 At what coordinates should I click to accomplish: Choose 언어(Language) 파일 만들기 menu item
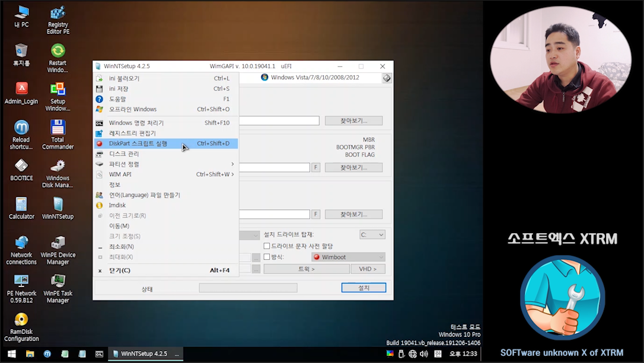pyautogui.click(x=167, y=195)
